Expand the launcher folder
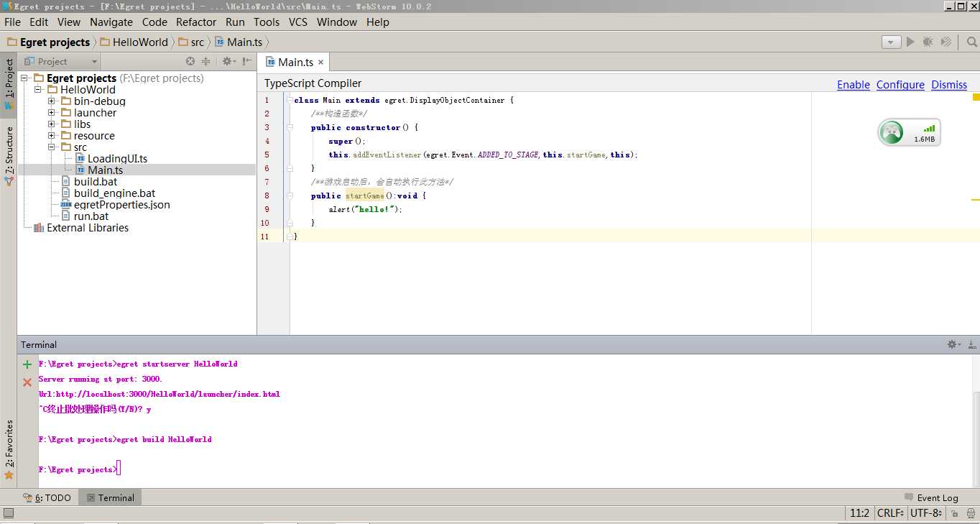The height and width of the screenshot is (524, 980). click(52, 113)
